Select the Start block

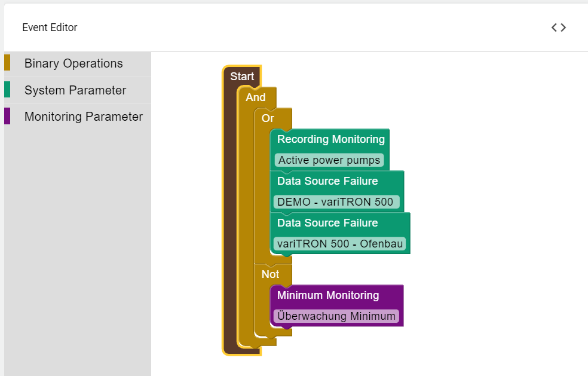242,77
